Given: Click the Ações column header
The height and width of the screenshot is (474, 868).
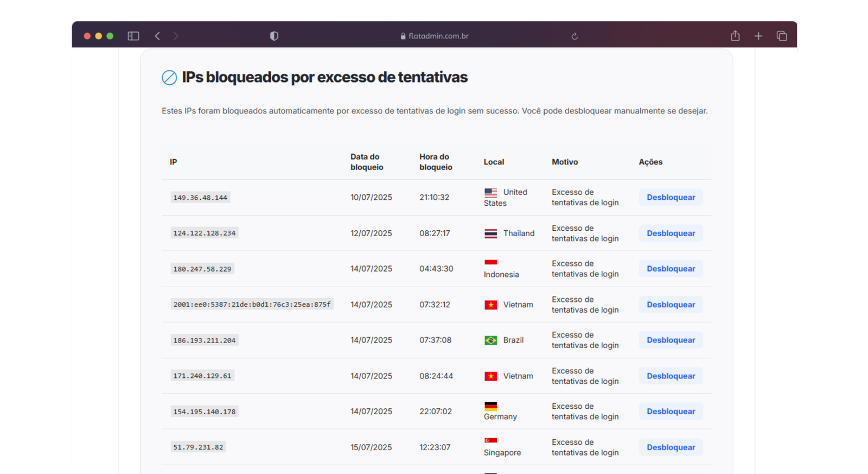Looking at the screenshot, I should click(650, 162).
